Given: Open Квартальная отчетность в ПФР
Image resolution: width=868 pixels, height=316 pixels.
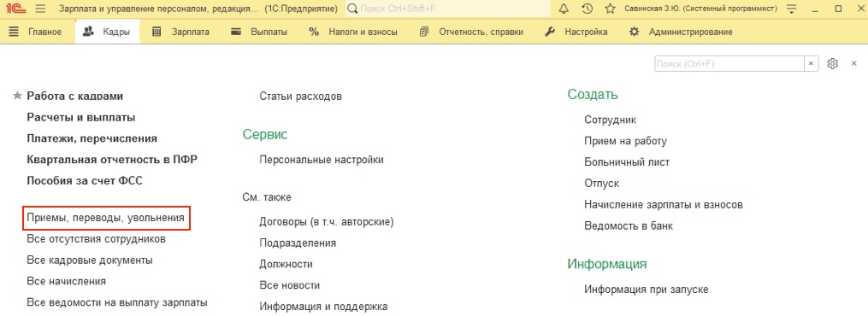Looking at the screenshot, I should 112,160.
